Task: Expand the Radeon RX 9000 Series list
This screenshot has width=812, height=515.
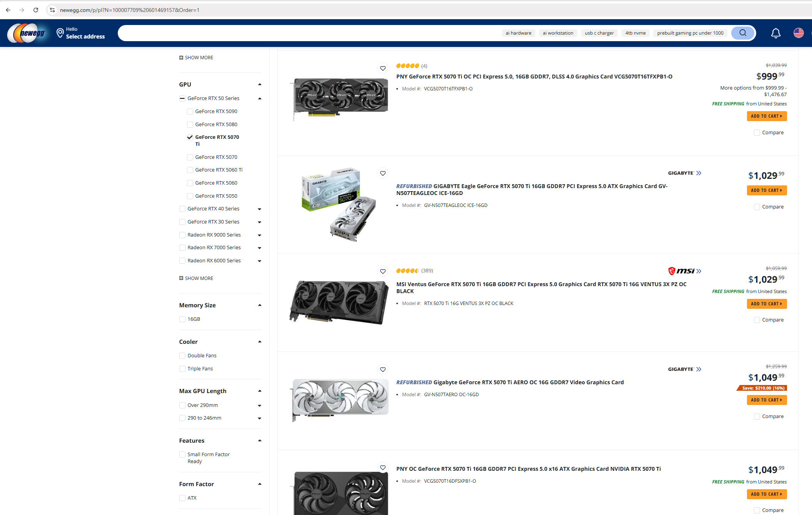Action: click(x=260, y=235)
